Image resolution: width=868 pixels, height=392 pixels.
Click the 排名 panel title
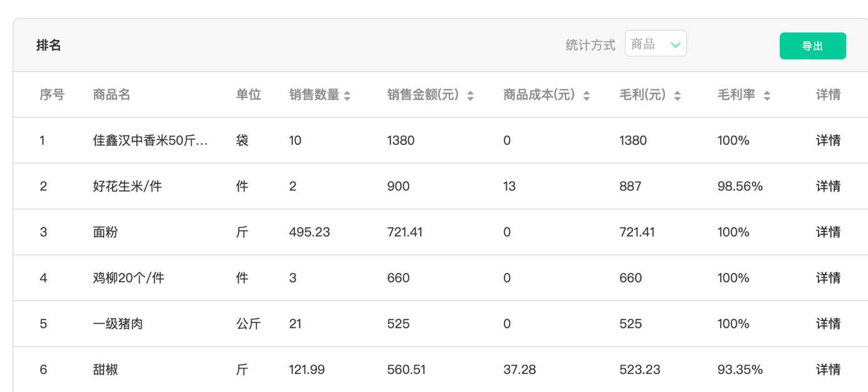pyautogui.click(x=49, y=46)
